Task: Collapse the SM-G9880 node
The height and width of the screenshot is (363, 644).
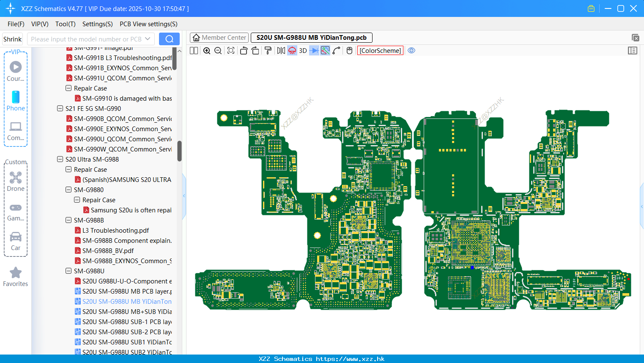Action: pyautogui.click(x=69, y=190)
